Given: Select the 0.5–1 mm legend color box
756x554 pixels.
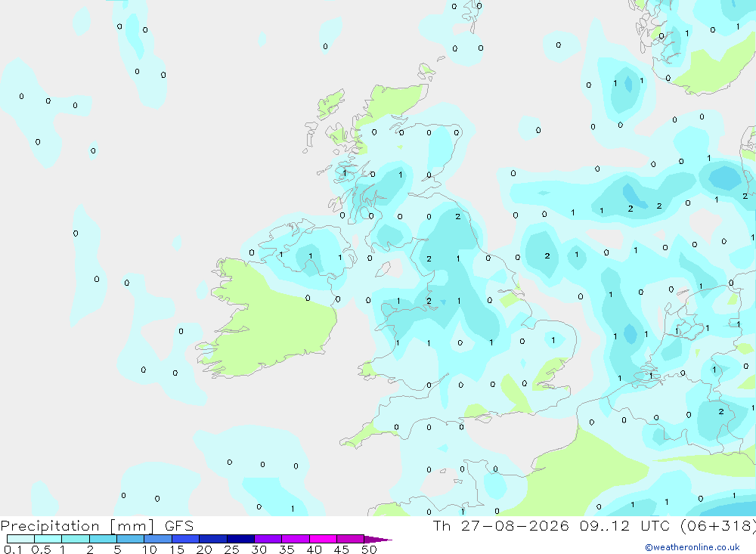Looking at the screenshot, I should point(48,539).
